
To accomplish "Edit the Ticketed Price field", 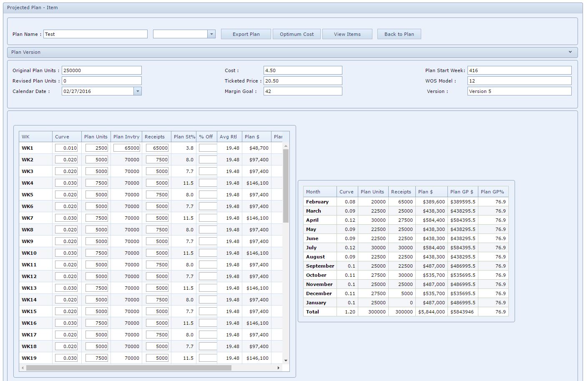I will pos(302,81).
